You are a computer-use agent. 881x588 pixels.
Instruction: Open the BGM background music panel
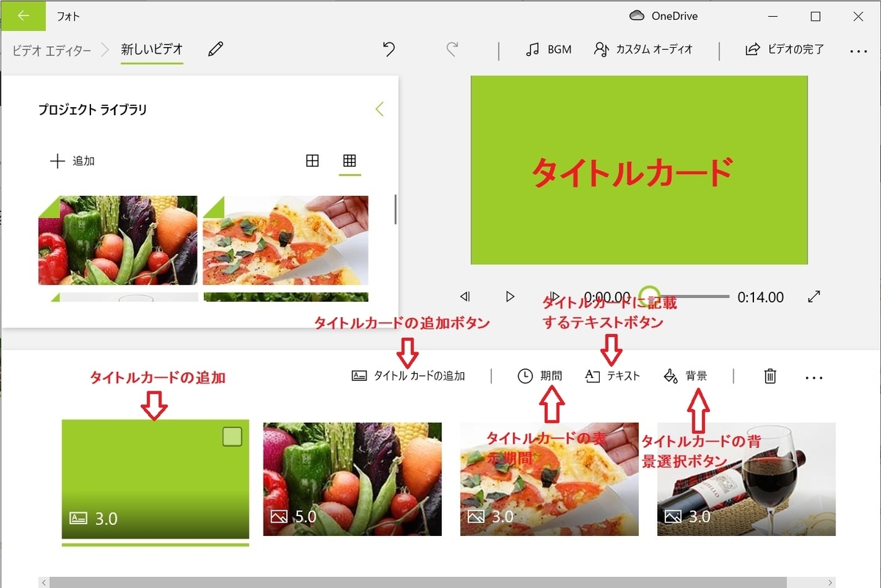click(x=548, y=50)
